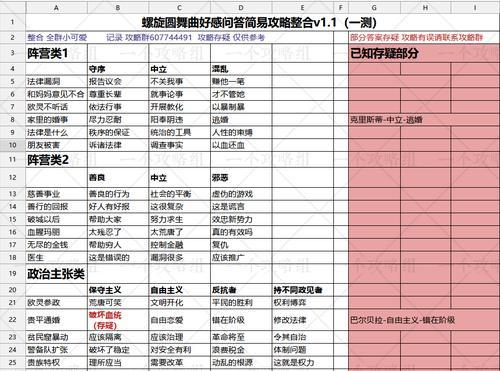This screenshot has width=500, height=371.
Task: Click the cell 不关我事
Action: tap(179, 82)
